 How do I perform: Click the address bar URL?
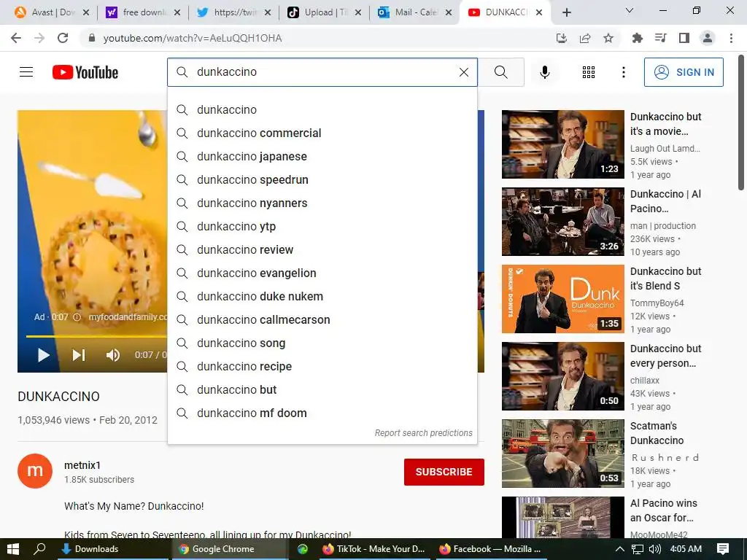pos(193,38)
